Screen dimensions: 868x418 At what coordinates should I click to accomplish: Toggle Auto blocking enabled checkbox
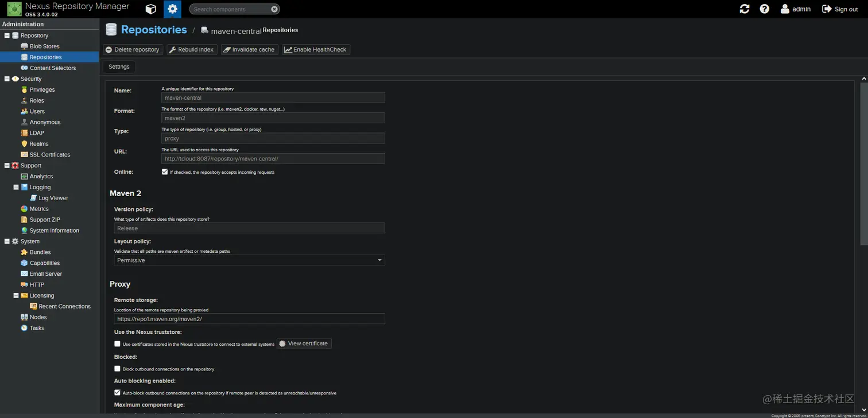(117, 393)
